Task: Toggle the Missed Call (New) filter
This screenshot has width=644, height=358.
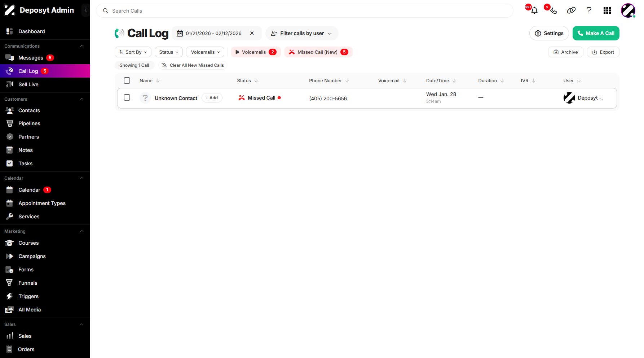Action: (318, 52)
